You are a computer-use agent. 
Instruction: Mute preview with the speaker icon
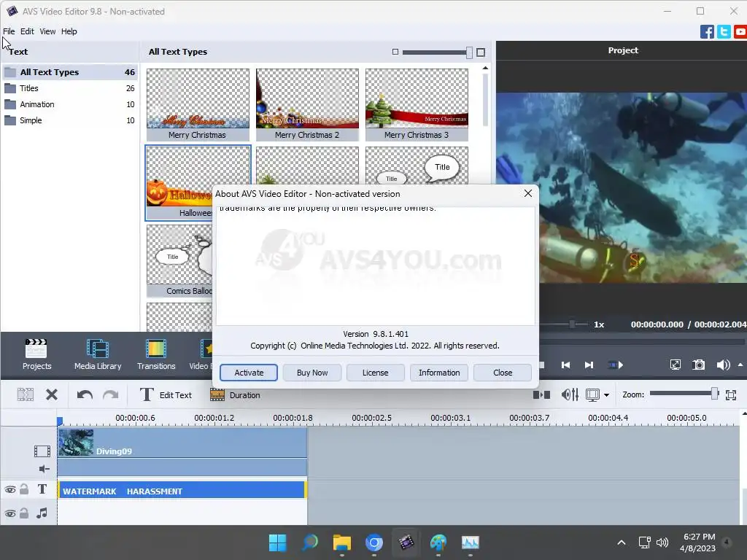point(723,365)
